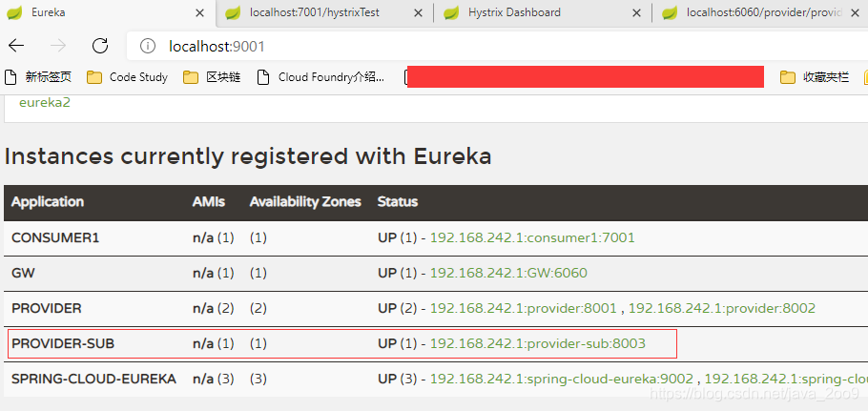The width and height of the screenshot is (868, 411).
Task: Click n/a (2) cell in PROVIDER row
Action: (214, 308)
